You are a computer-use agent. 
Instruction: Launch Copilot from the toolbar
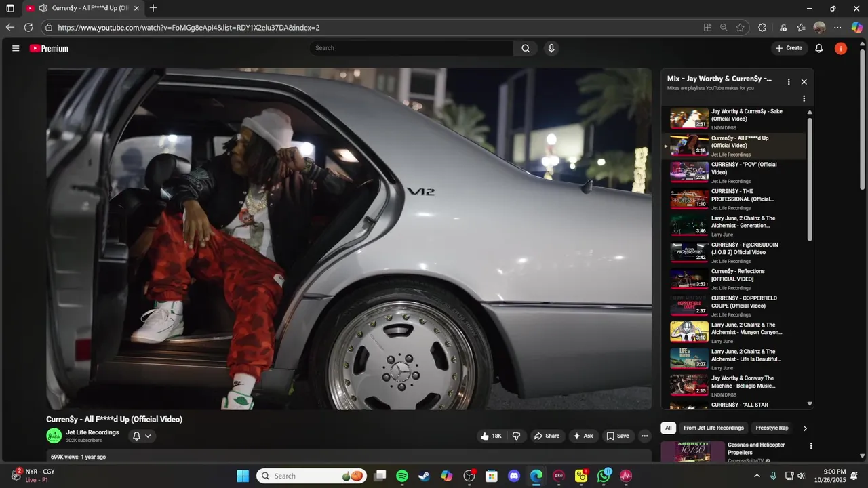pyautogui.click(x=857, y=28)
